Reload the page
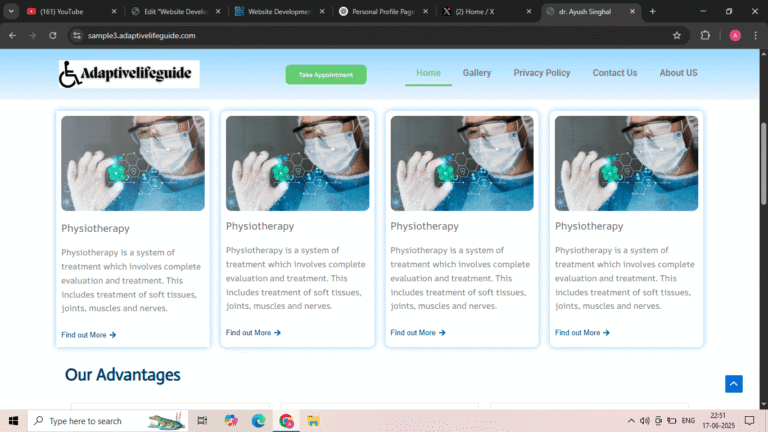This screenshot has height=432, width=768. (50, 35)
